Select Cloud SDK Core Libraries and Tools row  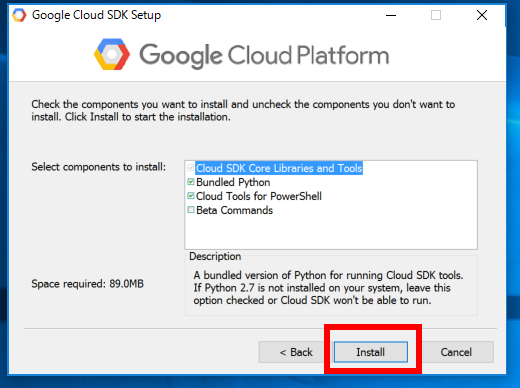(279, 168)
